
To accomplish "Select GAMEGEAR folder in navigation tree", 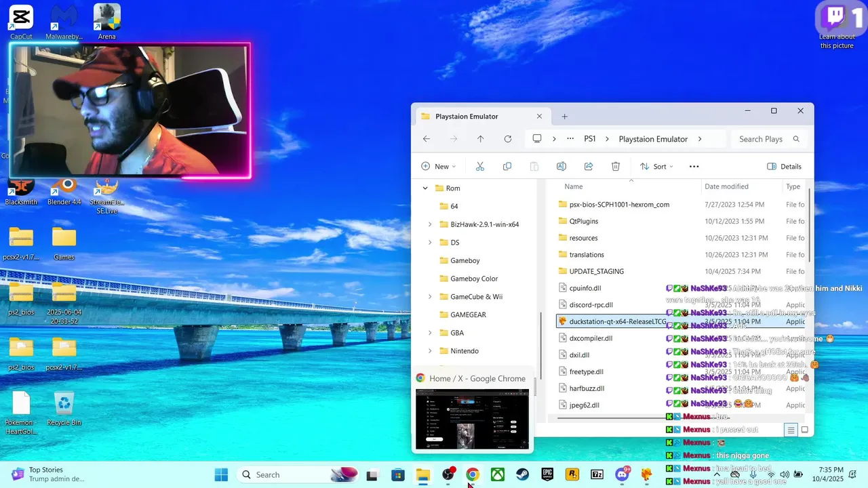I will point(468,315).
